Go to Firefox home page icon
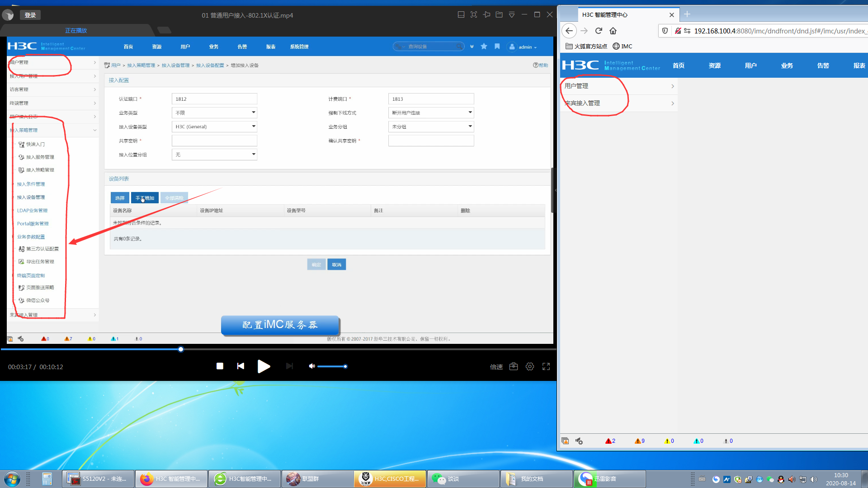Screen dimensions: 868x488 pos(613,31)
